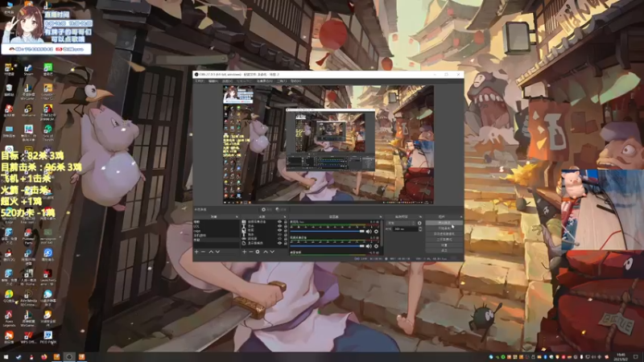Open Windows Start menu
Viewport: 644px width, 362px height.
[6, 356]
